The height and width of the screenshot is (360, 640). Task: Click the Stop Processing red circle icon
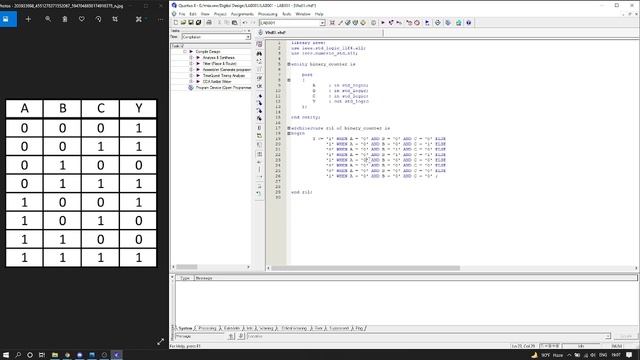[x=417, y=23]
